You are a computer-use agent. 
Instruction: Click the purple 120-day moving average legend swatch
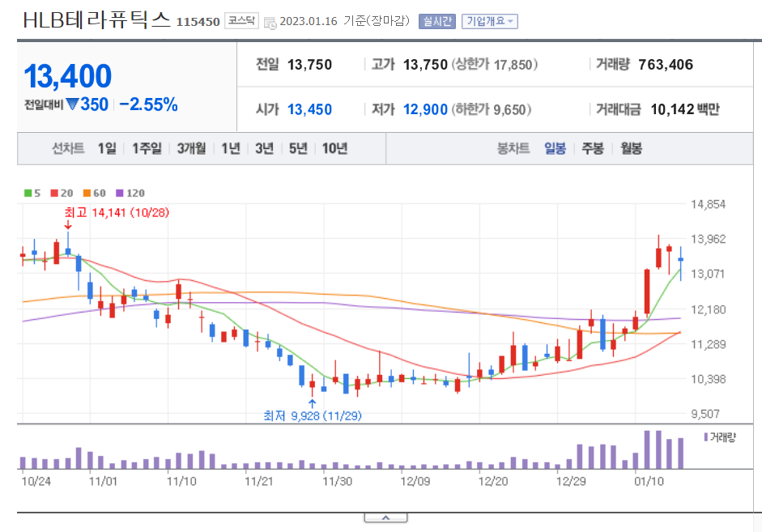[120, 194]
